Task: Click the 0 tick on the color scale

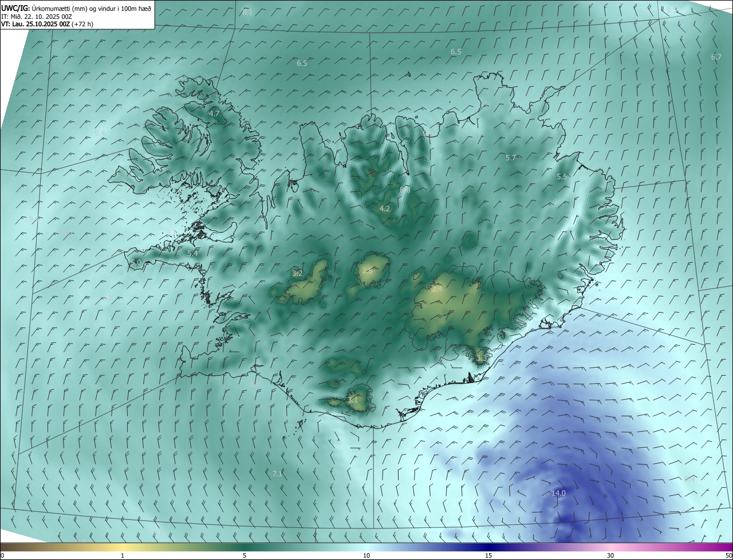Action: [x=2, y=556]
